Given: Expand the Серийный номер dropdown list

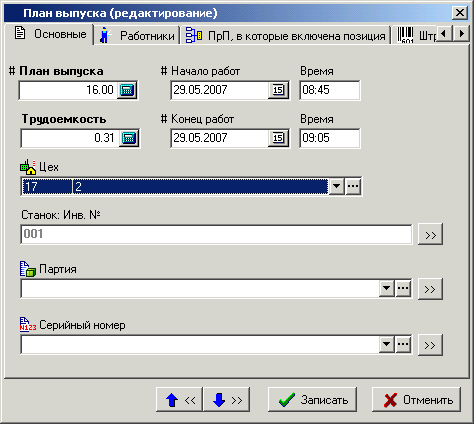Looking at the screenshot, I should coord(387,344).
